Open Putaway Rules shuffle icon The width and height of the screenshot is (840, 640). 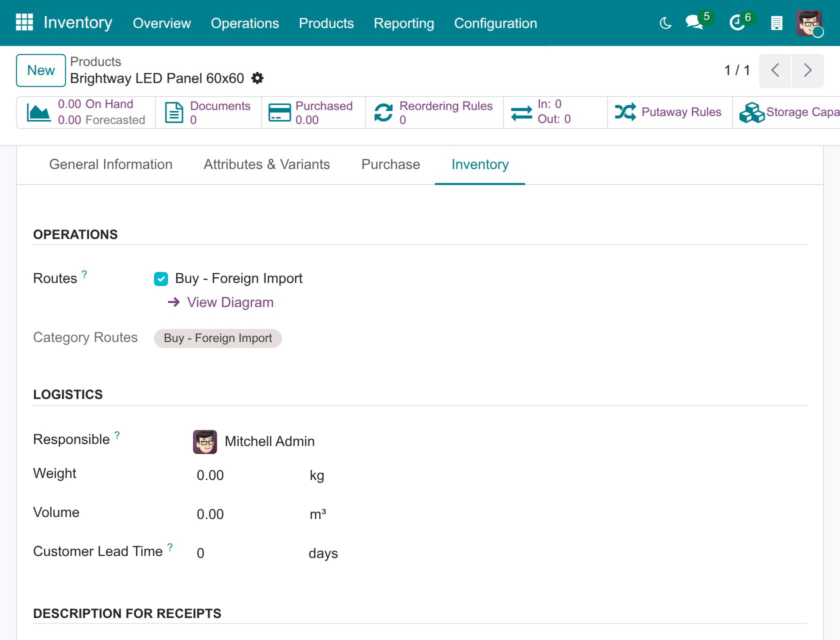pyautogui.click(x=625, y=112)
